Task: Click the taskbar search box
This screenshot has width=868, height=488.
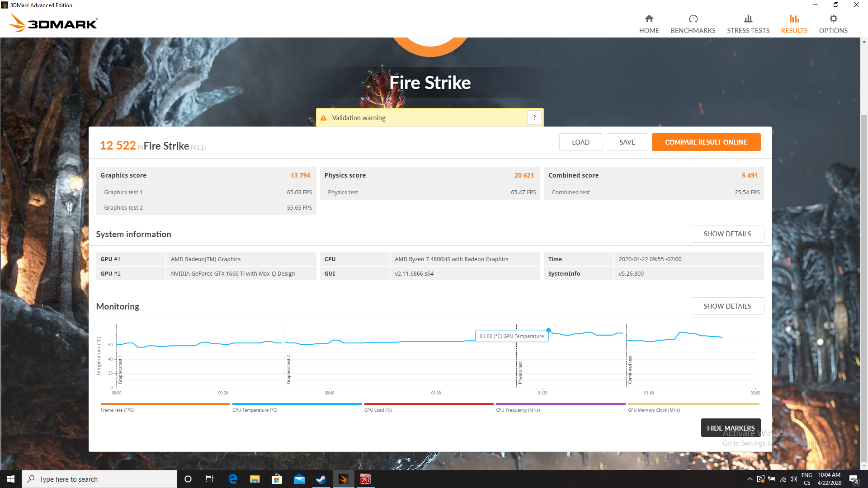Action: click(99, 479)
